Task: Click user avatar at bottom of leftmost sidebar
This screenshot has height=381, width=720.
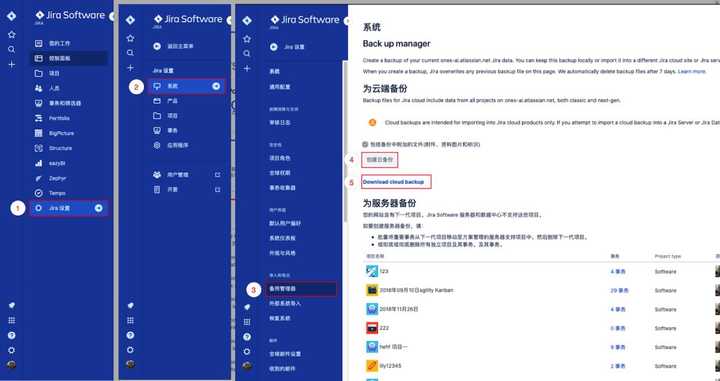Action: click(x=11, y=365)
